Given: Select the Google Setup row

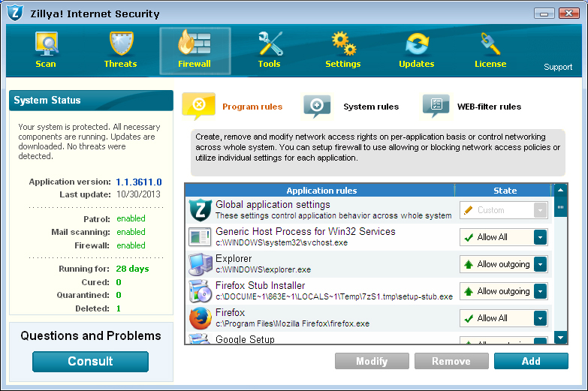Looking at the screenshot, I should click(x=369, y=338).
